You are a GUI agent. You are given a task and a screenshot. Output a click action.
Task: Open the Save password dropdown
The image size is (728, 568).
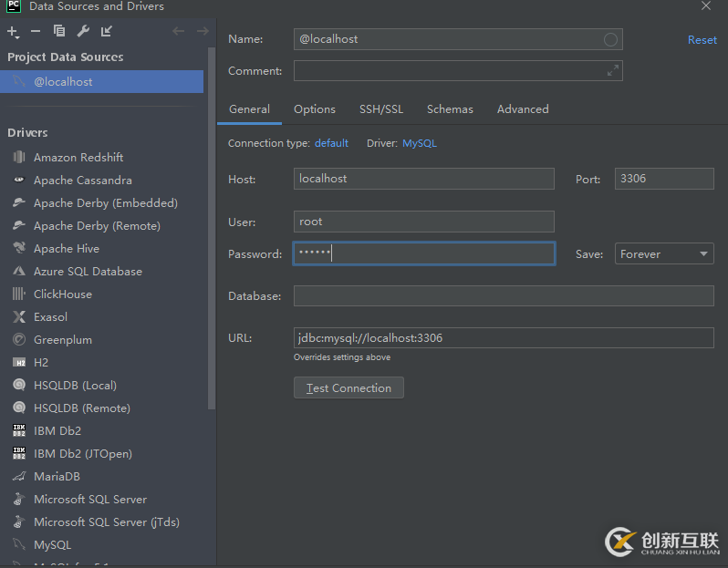pos(664,254)
